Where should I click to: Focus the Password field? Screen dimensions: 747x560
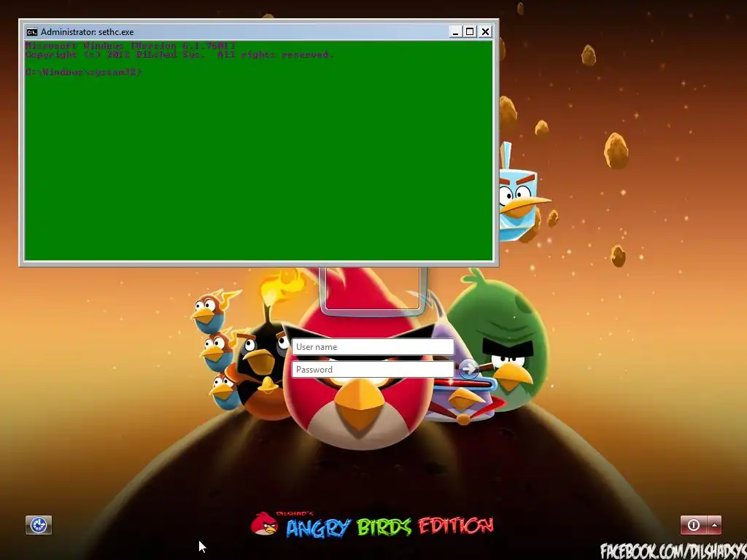(373, 370)
